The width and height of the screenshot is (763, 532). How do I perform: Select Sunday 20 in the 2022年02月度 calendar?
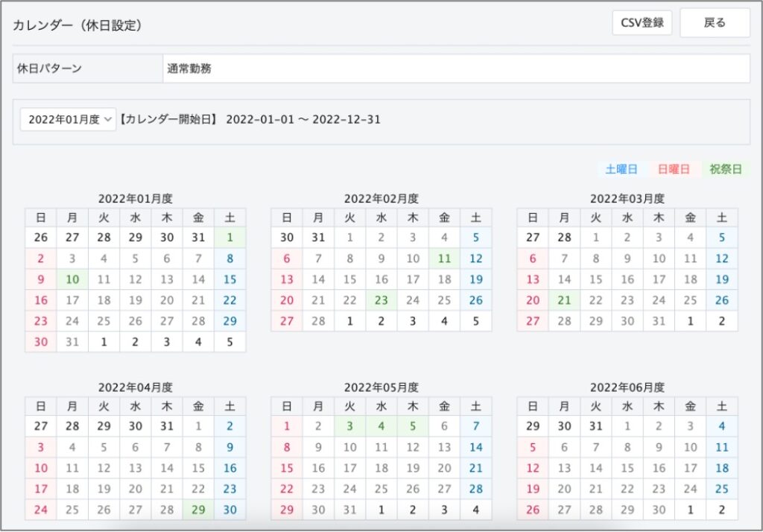pyautogui.click(x=287, y=301)
